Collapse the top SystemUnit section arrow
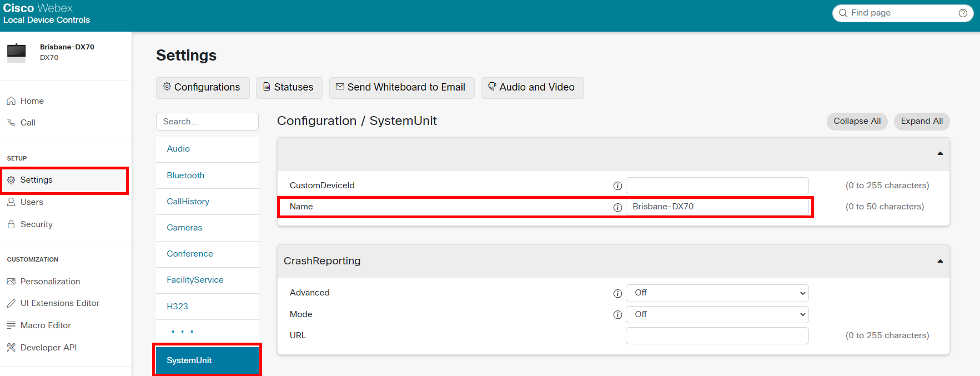Image resolution: width=980 pixels, height=376 pixels. [940, 153]
